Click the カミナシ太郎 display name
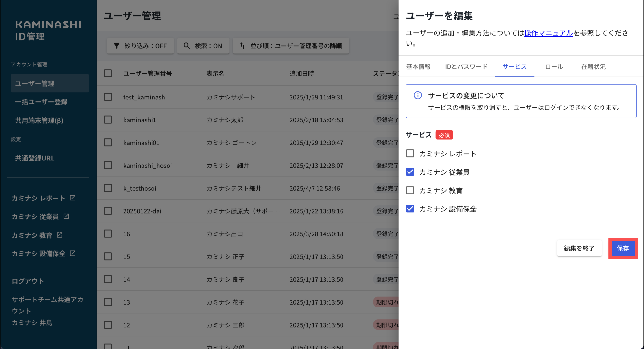Viewport: 644px width, 349px height. pyautogui.click(x=225, y=120)
